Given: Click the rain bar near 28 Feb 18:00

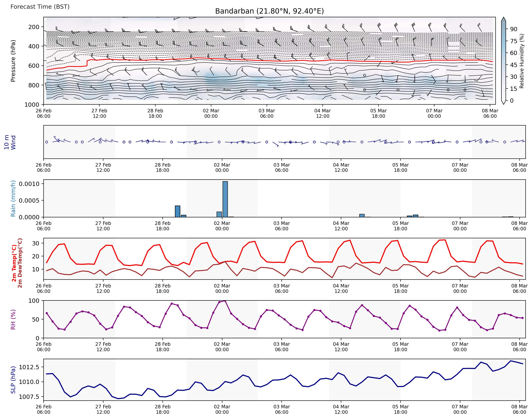Looking at the screenshot, I should [x=177, y=211].
